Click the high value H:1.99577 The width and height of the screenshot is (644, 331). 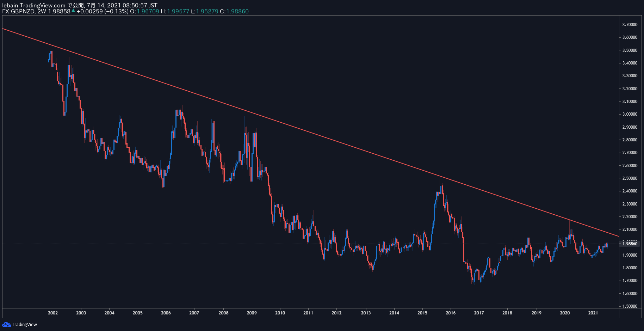tap(175, 11)
